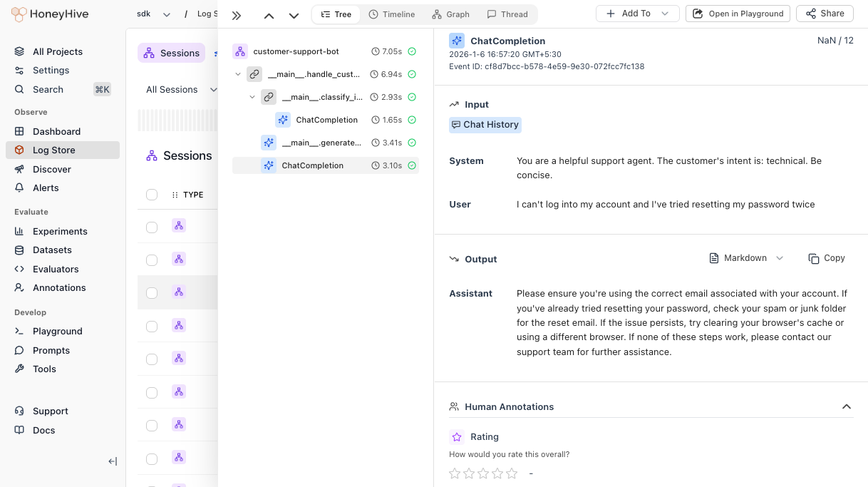
Task: Rate one star in Rating
Action: pos(455,473)
